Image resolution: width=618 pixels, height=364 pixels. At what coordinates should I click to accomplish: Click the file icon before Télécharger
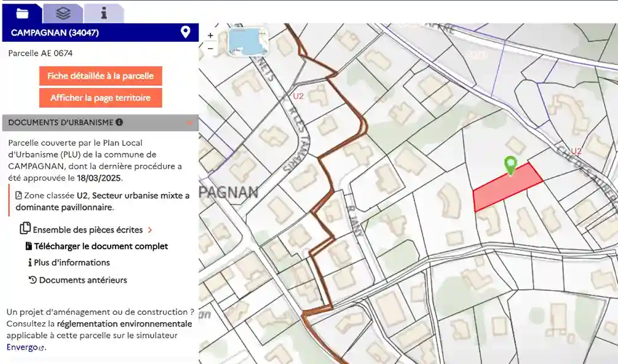(29, 246)
